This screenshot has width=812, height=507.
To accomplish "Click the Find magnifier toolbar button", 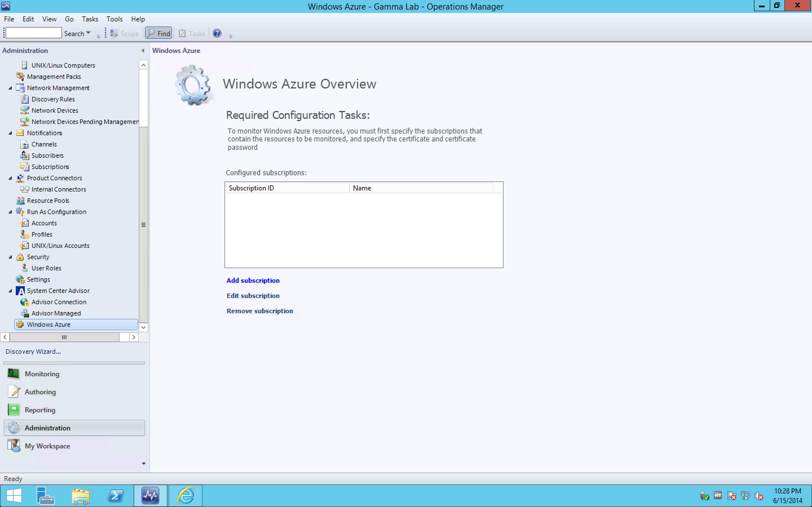I will [159, 33].
